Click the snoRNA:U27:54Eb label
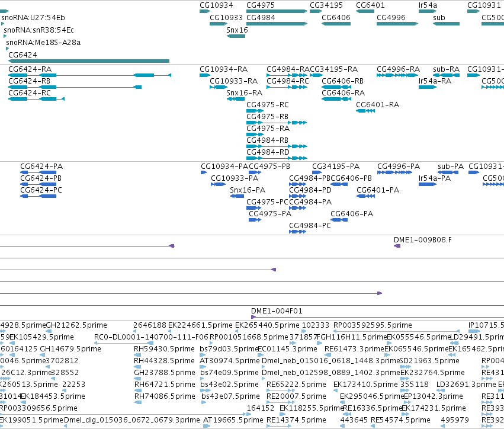The image size is (504, 429). click(x=33, y=18)
